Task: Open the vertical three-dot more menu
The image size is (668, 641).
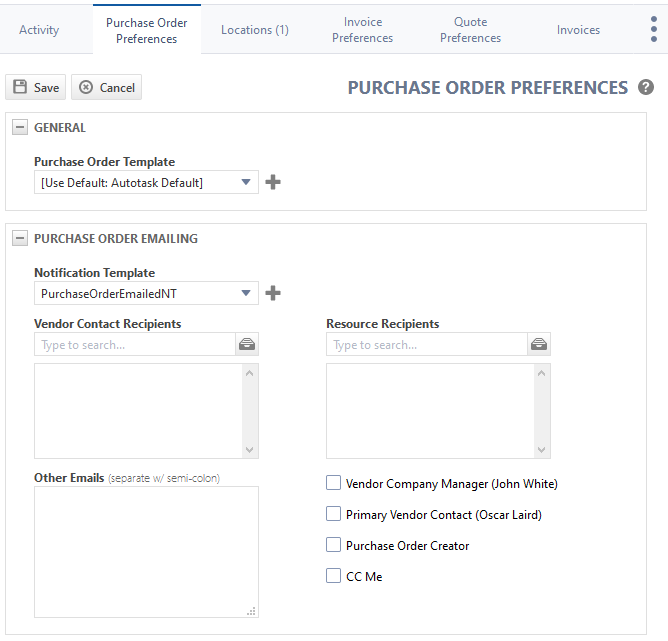Action: tap(653, 30)
